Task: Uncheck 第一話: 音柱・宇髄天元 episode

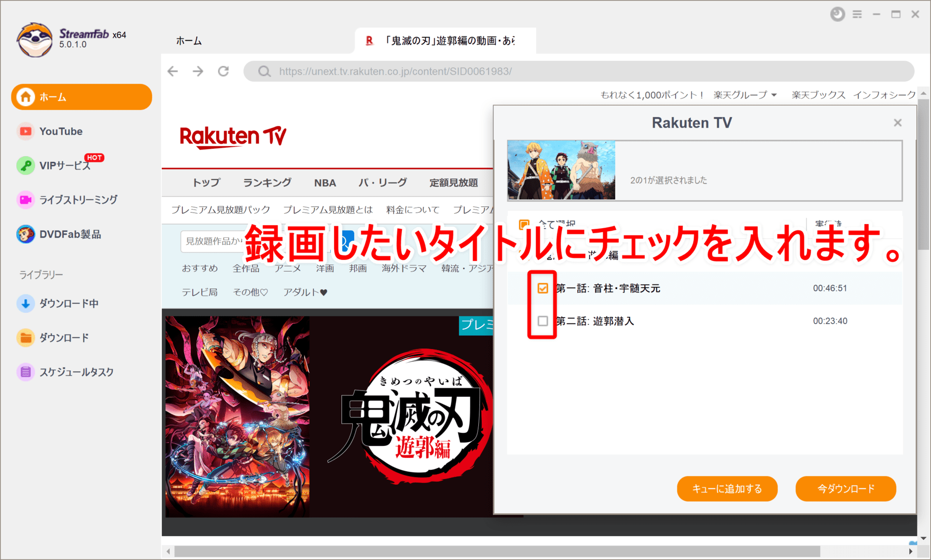Action: (x=543, y=288)
